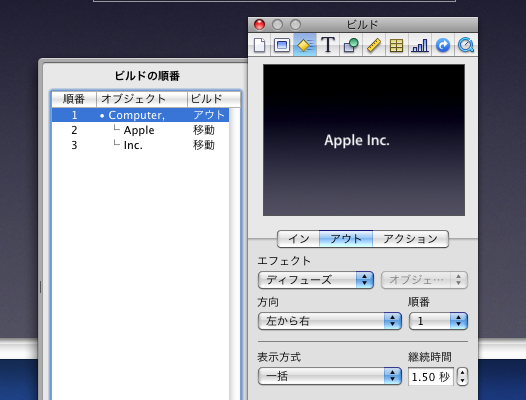The width and height of the screenshot is (526, 400).
Task: Open the Table inspector icon
Action: (397, 45)
